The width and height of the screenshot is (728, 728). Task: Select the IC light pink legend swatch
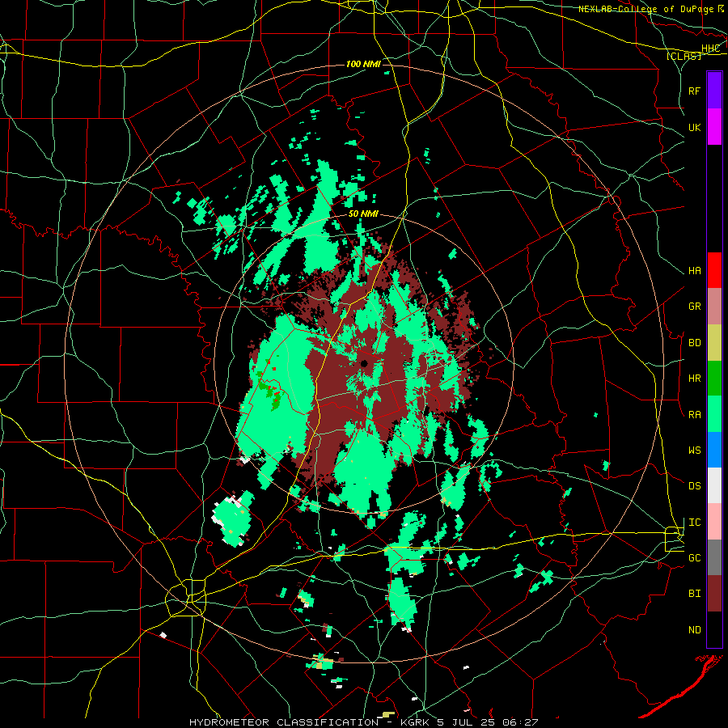pyautogui.click(x=714, y=522)
